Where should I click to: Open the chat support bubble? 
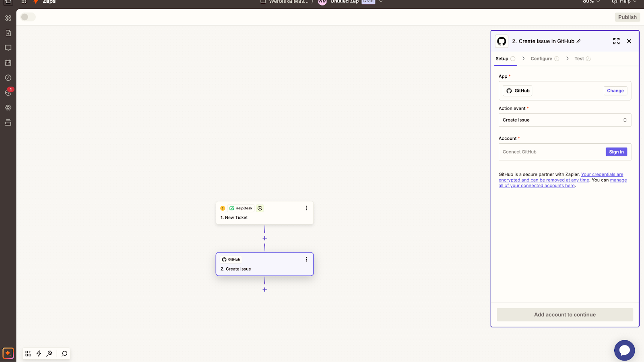624,350
